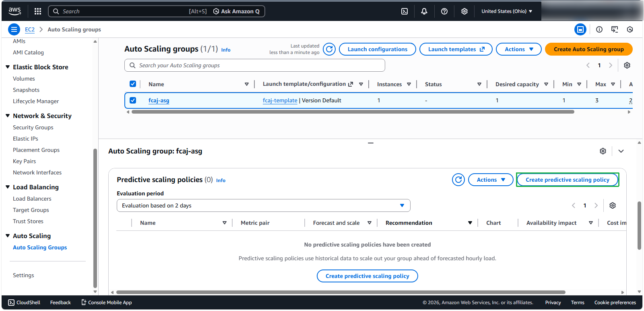Open the notifications bell
Image resolution: width=644 pixels, height=311 pixels.
[x=424, y=11]
